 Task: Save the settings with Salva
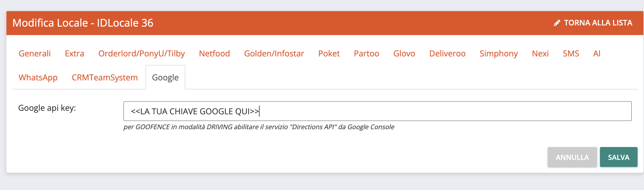pyautogui.click(x=619, y=157)
